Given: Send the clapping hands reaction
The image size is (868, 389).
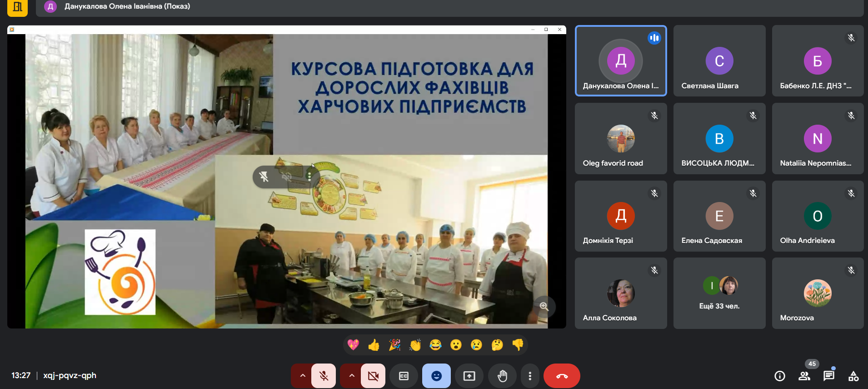Looking at the screenshot, I should click(x=415, y=345).
